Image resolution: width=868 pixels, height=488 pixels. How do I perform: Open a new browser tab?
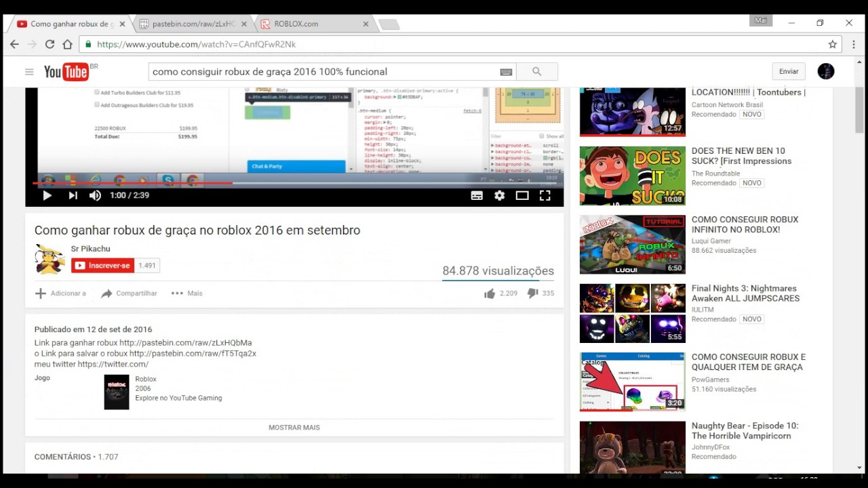tap(389, 24)
